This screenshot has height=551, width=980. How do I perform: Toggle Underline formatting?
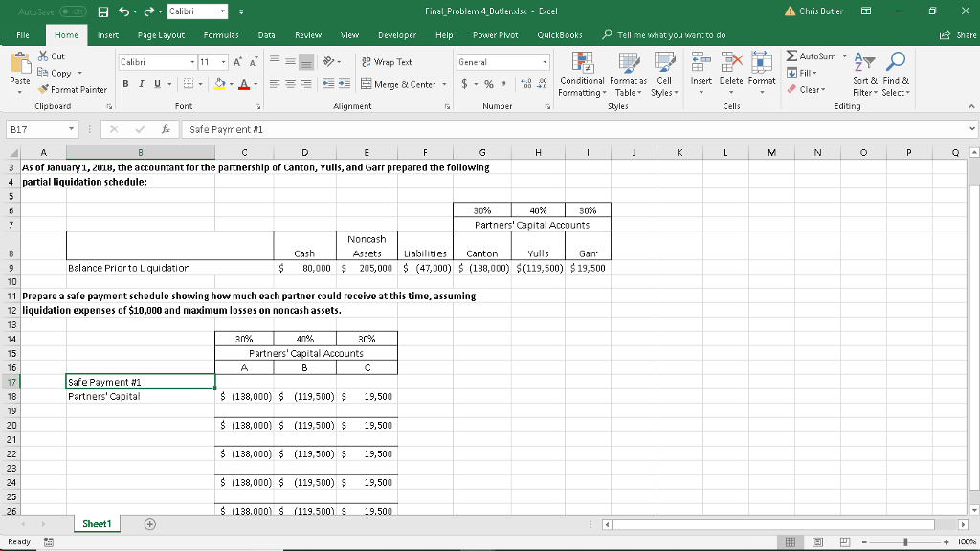point(157,84)
